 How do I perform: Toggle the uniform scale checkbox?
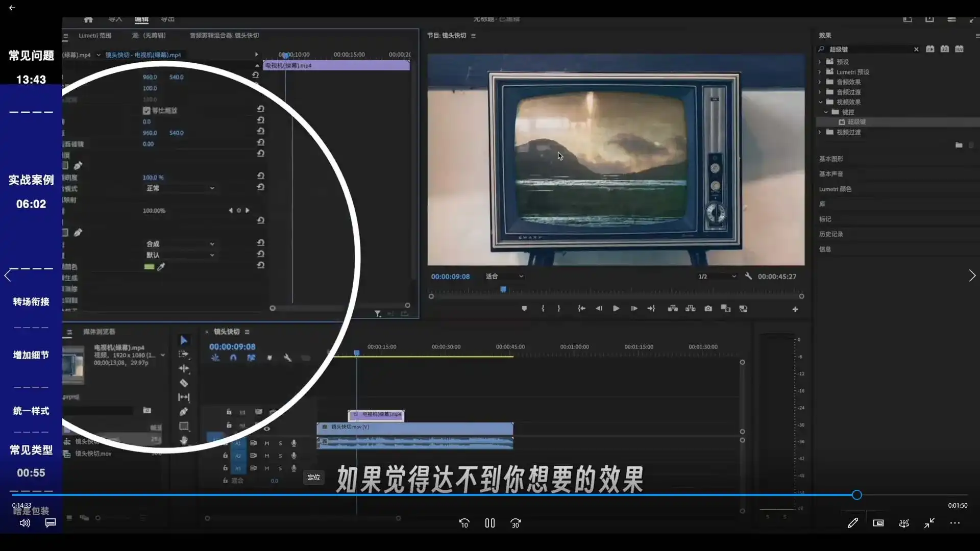146,111
